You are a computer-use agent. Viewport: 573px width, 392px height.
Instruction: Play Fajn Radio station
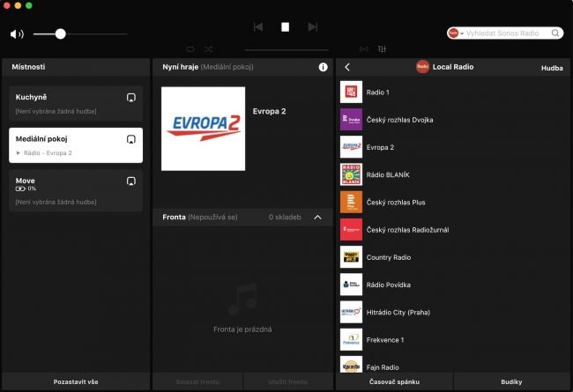[x=453, y=364]
